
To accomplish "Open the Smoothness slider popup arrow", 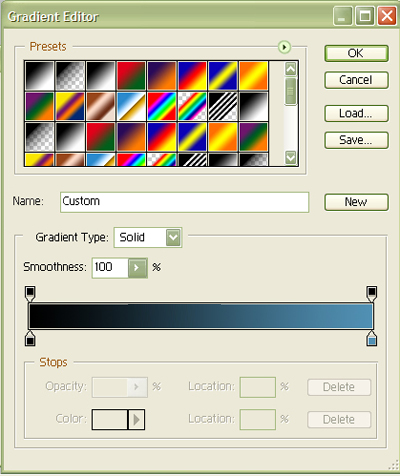I will 137,267.
